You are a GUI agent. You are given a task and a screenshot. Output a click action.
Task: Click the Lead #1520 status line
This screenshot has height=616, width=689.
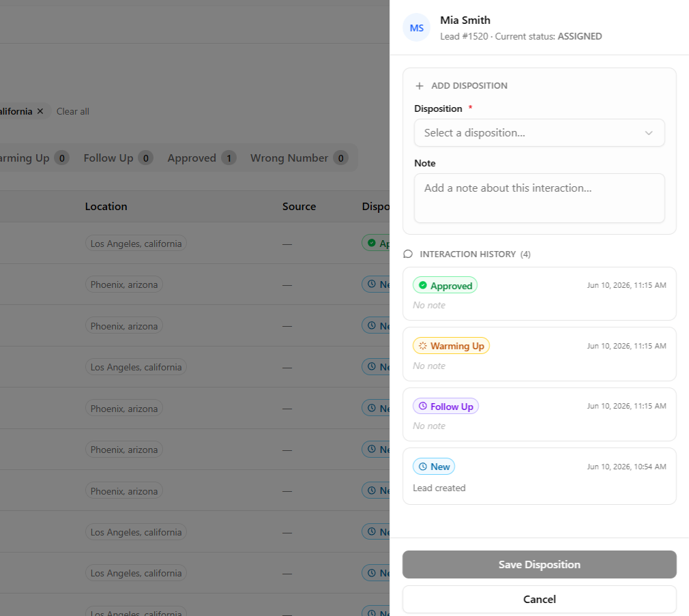tap(521, 36)
